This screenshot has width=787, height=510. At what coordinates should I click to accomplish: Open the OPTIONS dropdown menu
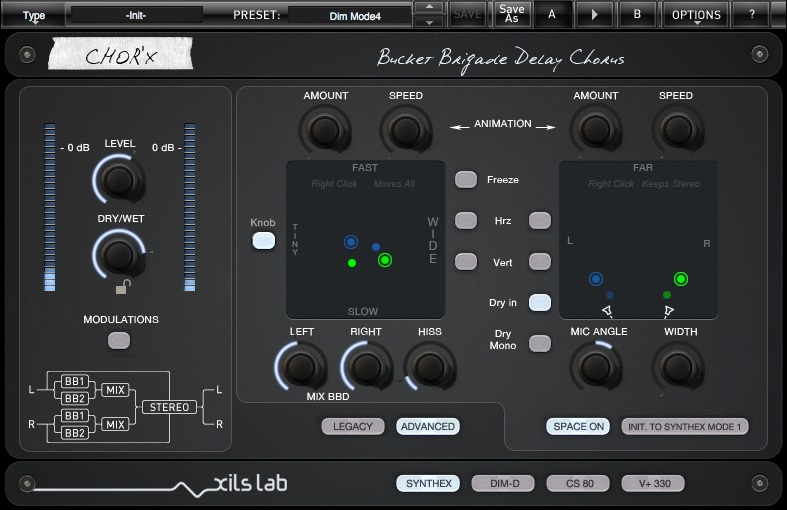[696, 15]
